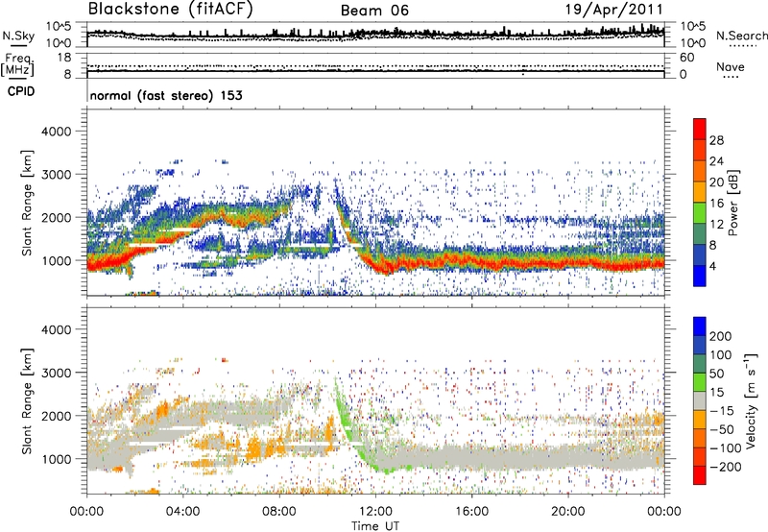Click the '28' power colorbar tick
The image size is (768, 532).
[x=716, y=140]
